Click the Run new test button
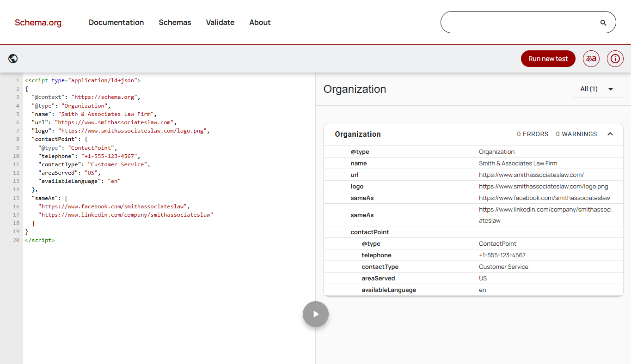Viewport: 631px width, 364px height. (548, 59)
